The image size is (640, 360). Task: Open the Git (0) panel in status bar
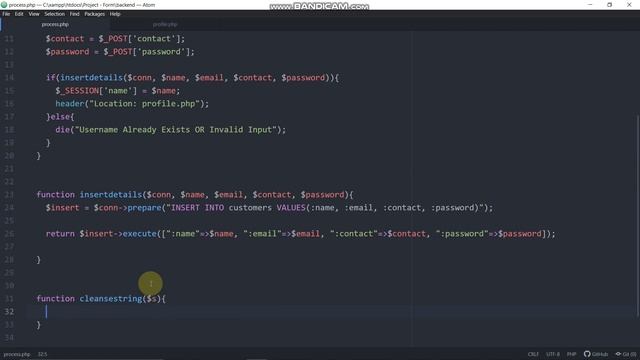626,354
